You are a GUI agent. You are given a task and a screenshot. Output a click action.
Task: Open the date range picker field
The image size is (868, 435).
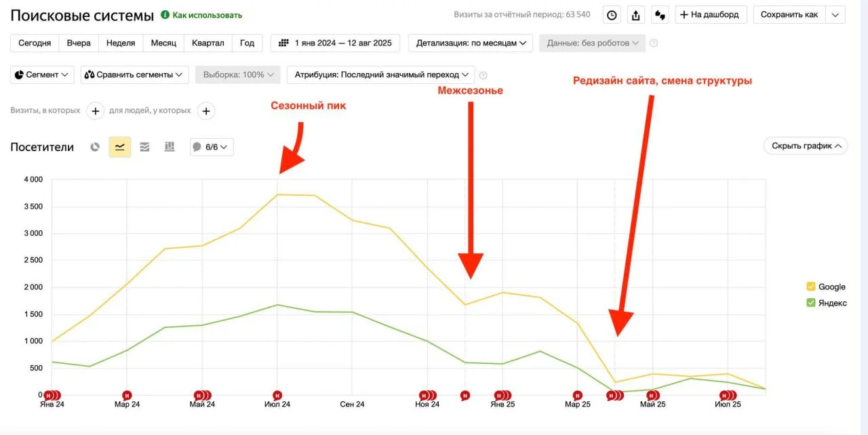pyautogui.click(x=335, y=43)
